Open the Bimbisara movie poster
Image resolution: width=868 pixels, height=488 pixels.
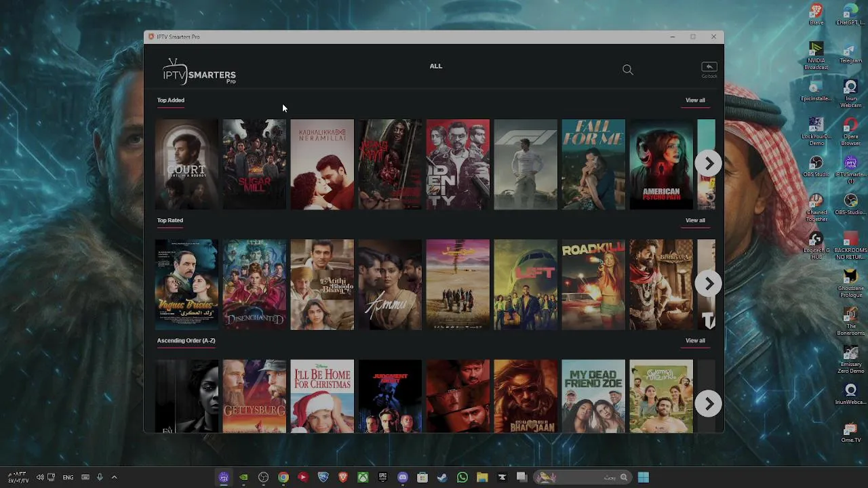tap(661, 285)
